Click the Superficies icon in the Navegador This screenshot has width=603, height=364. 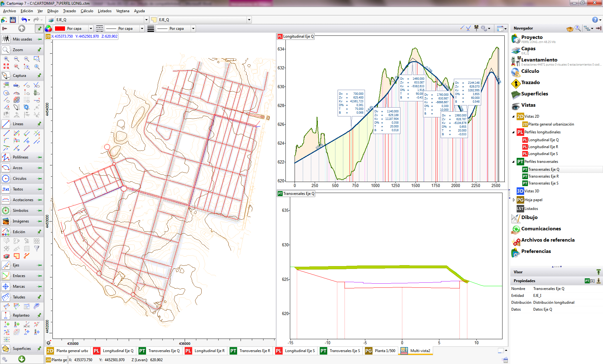click(516, 94)
